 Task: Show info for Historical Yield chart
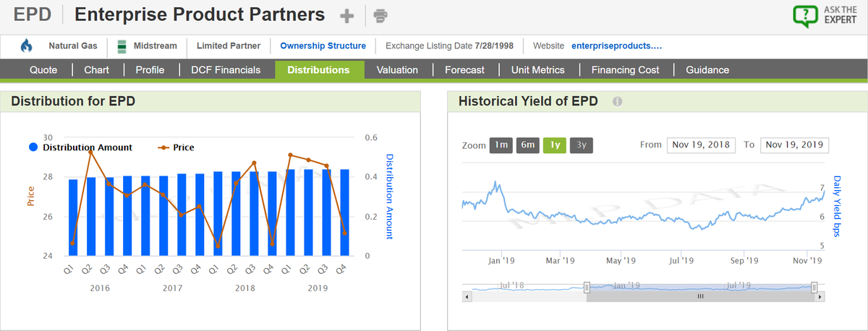coord(618,102)
